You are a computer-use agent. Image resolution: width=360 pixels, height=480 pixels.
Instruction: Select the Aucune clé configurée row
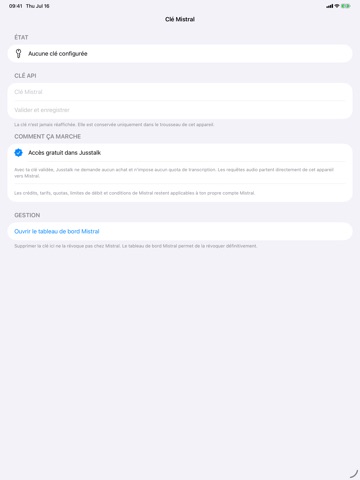[x=180, y=54]
